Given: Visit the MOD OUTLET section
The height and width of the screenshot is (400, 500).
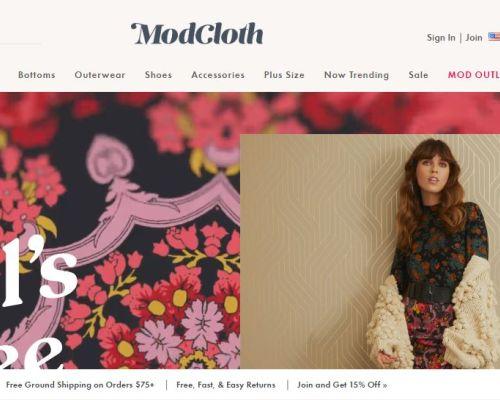Looking at the screenshot, I should click(x=474, y=75).
